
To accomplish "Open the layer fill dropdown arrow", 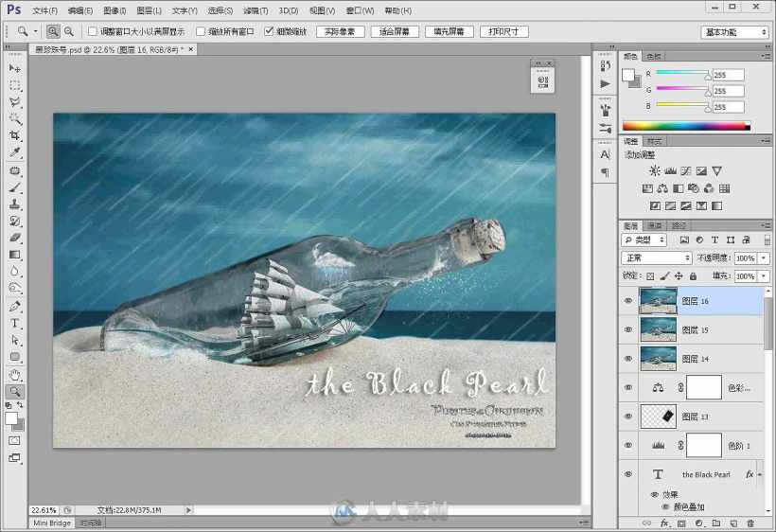I will (764, 276).
